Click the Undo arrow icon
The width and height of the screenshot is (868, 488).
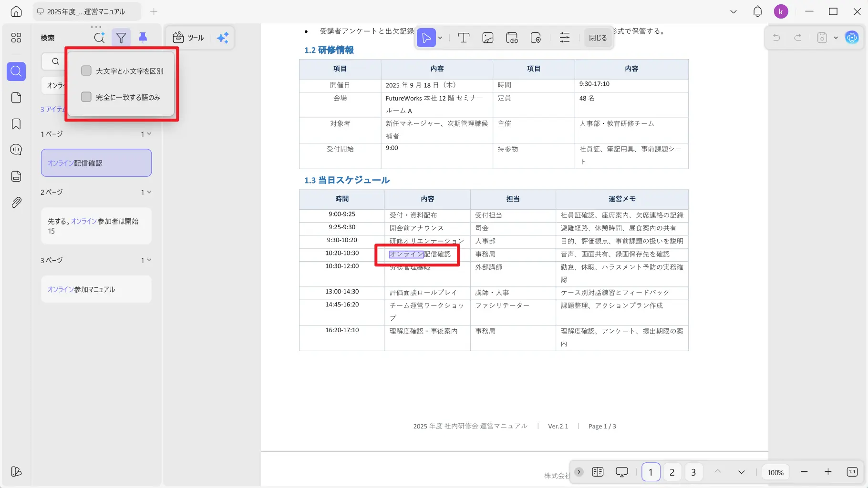(x=776, y=37)
